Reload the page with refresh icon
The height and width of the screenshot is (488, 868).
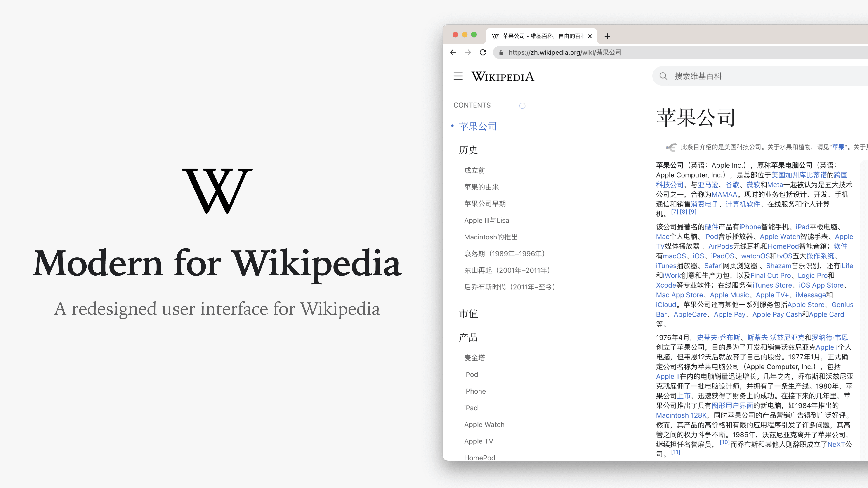(483, 52)
